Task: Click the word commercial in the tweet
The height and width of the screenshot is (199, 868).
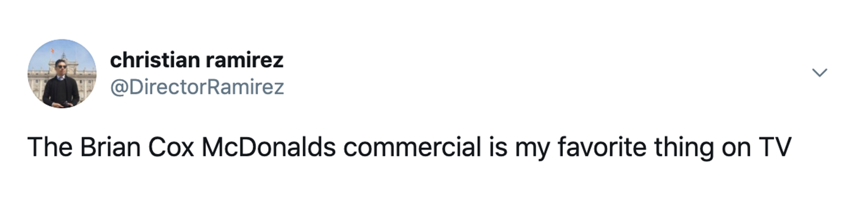Action: click(412, 148)
